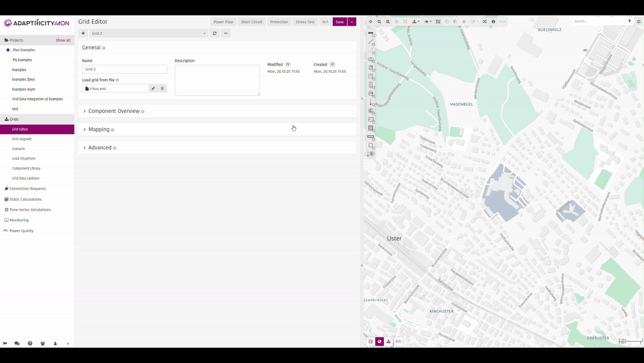
Task: Click the info icon in map toolbar
Action: point(493,21)
